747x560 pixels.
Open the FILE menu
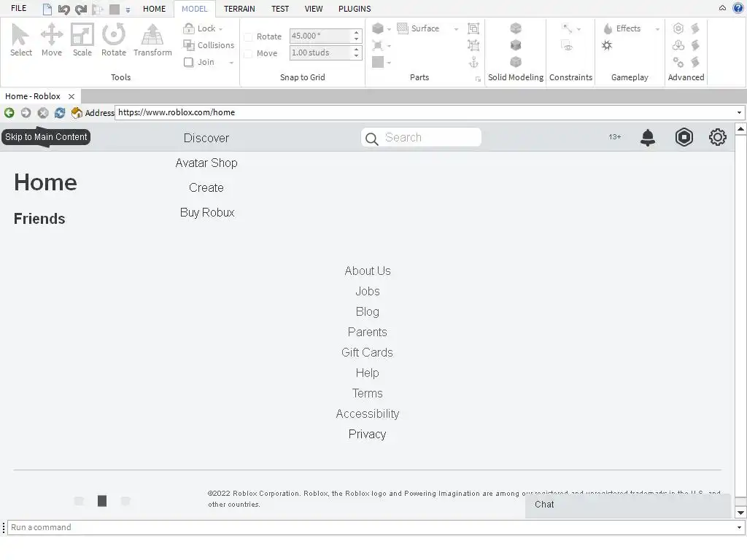coord(18,9)
